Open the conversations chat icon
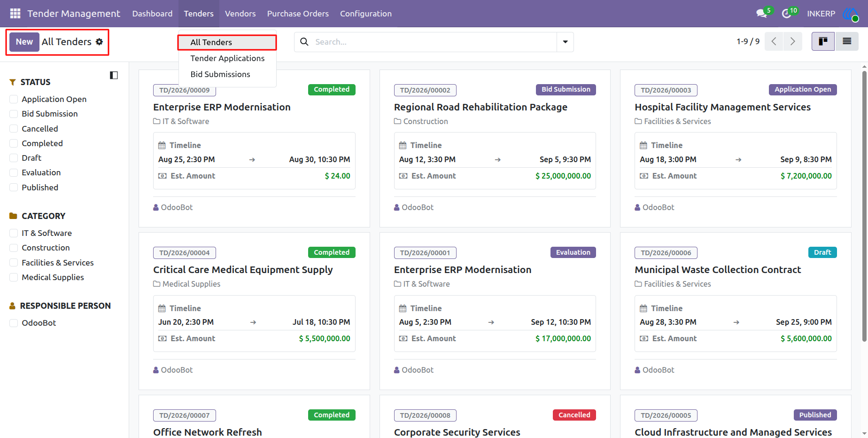Image resolution: width=868 pixels, height=438 pixels. 761,14
